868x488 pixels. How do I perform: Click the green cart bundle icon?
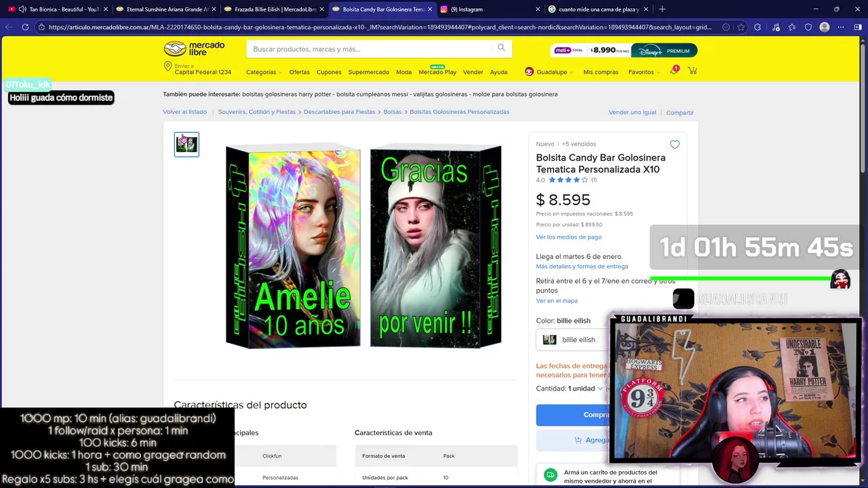(550, 475)
